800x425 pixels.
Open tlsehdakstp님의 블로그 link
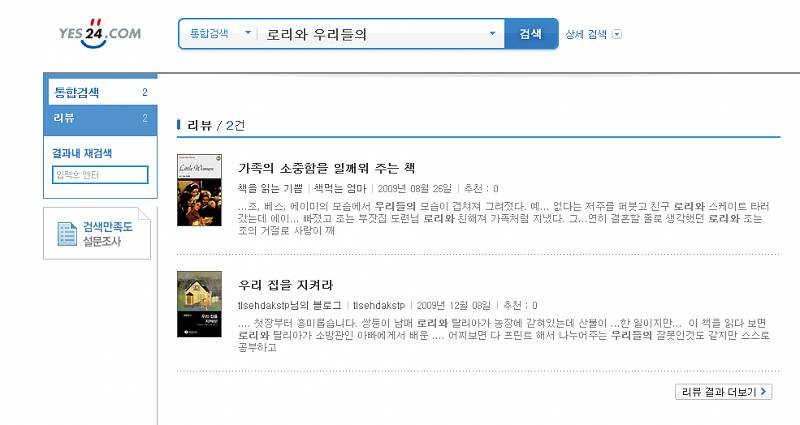coord(289,306)
